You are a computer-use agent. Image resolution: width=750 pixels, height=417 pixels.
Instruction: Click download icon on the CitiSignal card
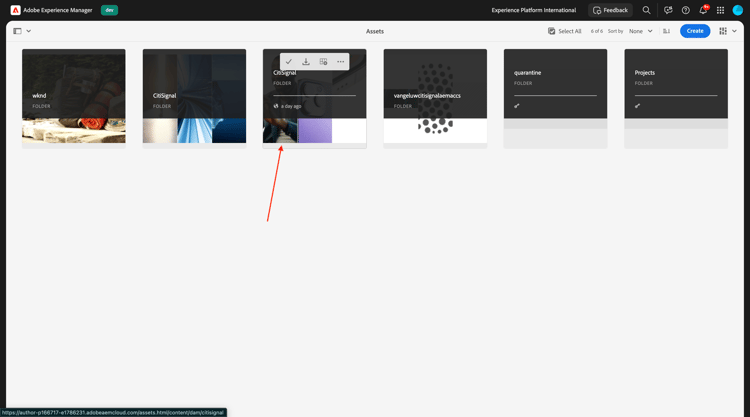[306, 62]
